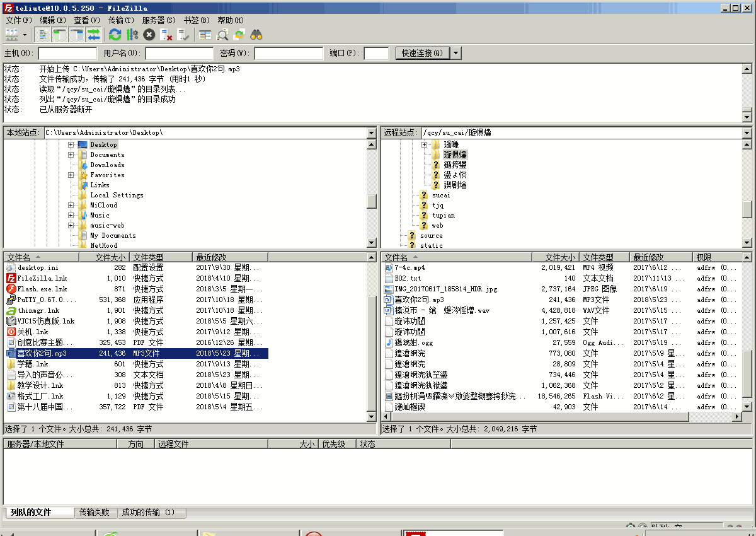This screenshot has height=536, width=756.
Task: Cancel the current operation with the X icon
Action: pyautogui.click(x=149, y=35)
